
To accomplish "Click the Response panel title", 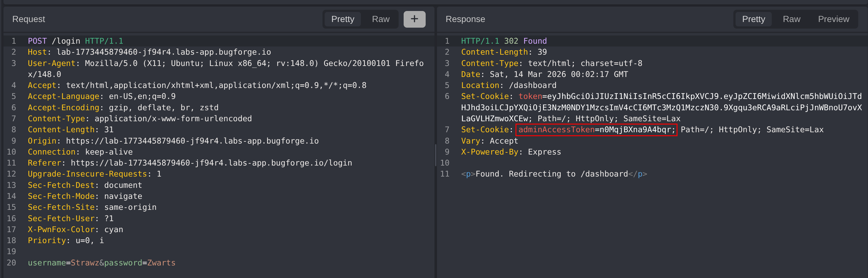I will tap(465, 19).
